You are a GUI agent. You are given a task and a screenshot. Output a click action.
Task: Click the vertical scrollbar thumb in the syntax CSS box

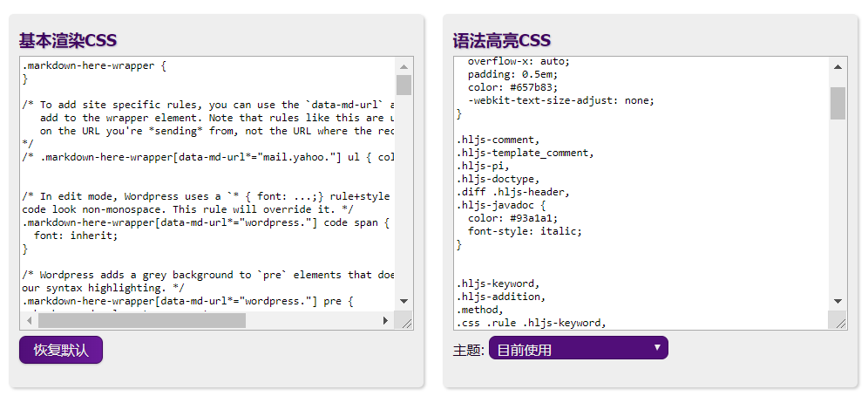pyautogui.click(x=837, y=102)
